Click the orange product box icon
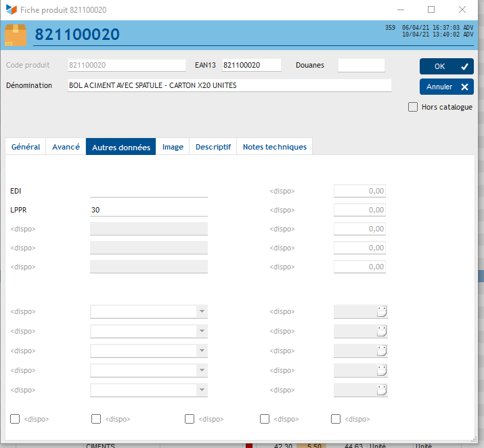The height and width of the screenshot is (448, 484). pos(16,35)
